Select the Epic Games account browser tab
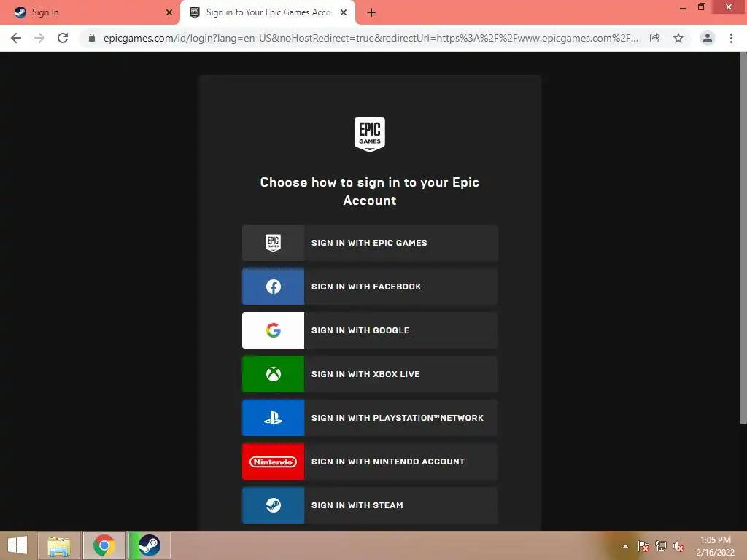 267,12
